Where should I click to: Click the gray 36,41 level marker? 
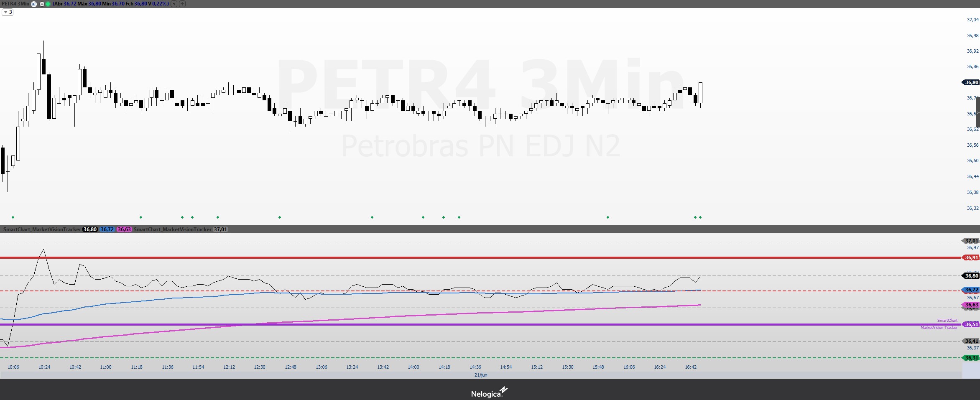pyautogui.click(x=971, y=341)
